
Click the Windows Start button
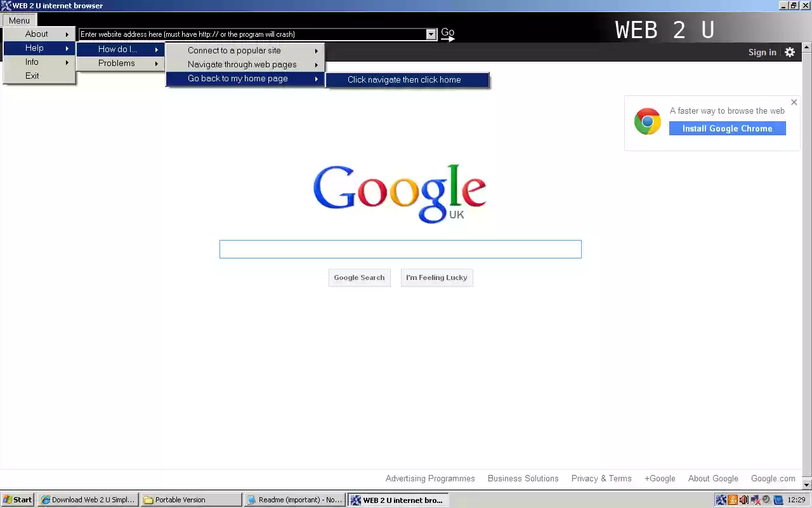coord(17,500)
